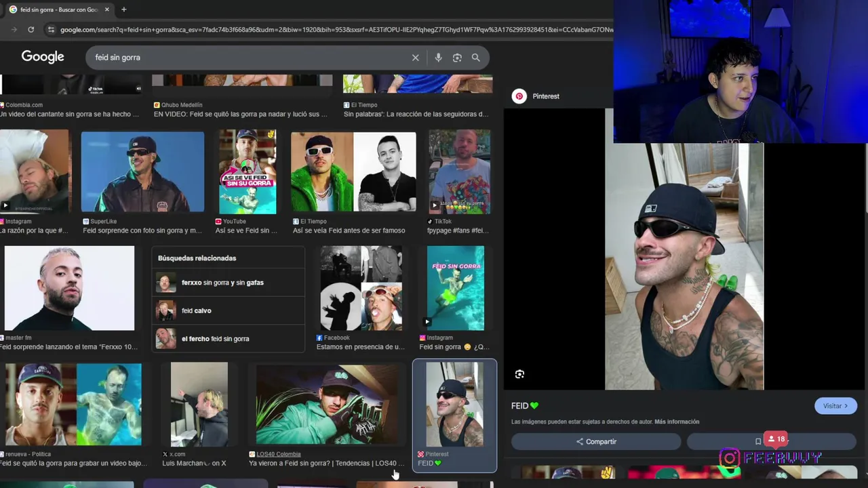
Task: Start voice search with the microphone icon
Action: point(438,58)
